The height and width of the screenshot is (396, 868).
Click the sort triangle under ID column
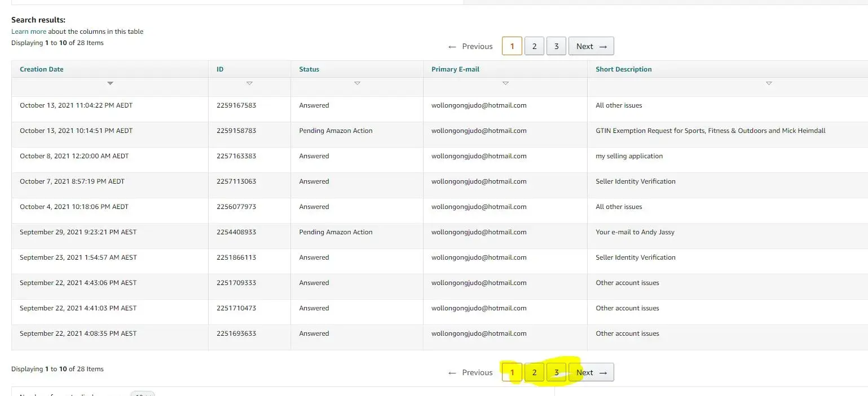pos(249,83)
